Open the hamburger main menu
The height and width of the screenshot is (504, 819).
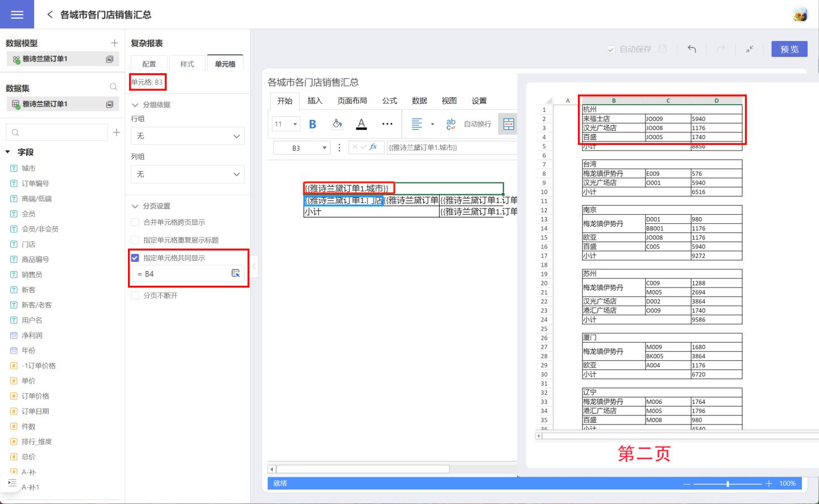coord(17,14)
